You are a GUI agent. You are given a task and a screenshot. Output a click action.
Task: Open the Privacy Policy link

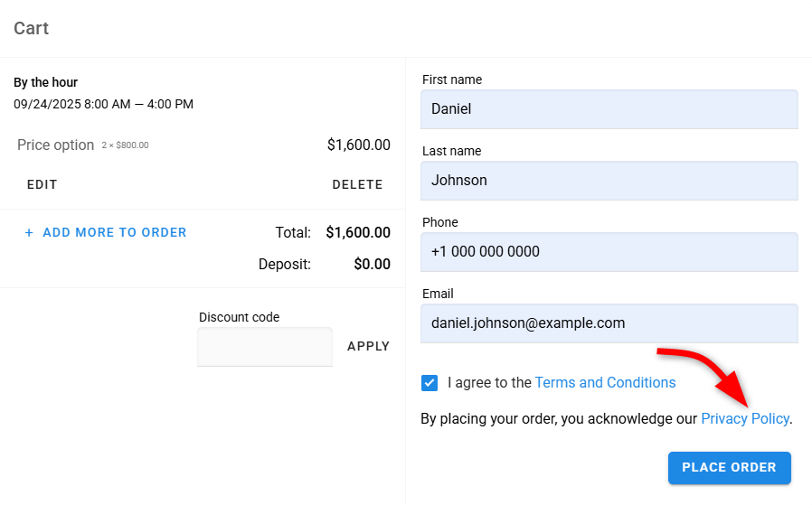744,419
